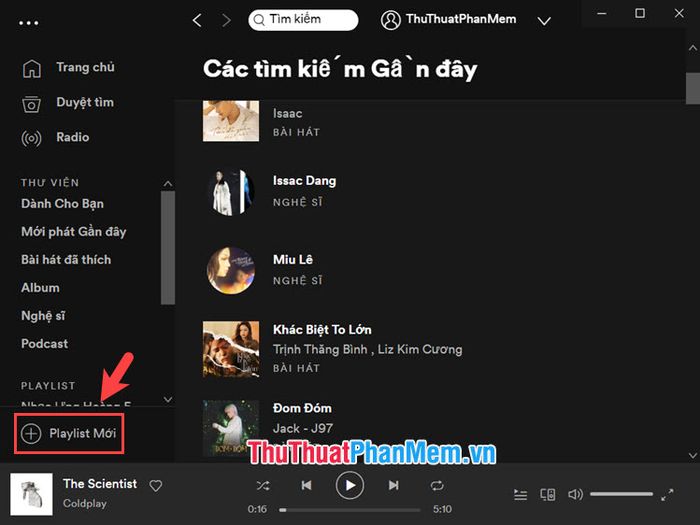Open the connect devices icon

548,495
